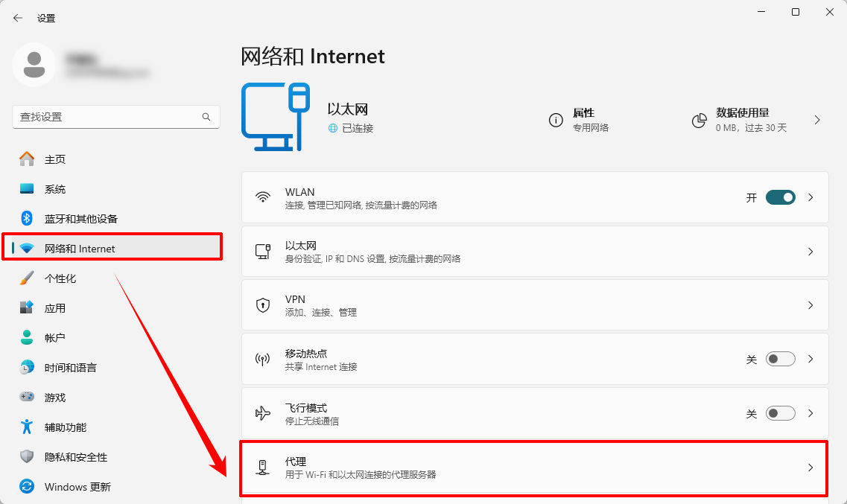Enable the 飞行模式 toggle
The height and width of the screenshot is (504, 847).
pyautogui.click(x=780, y=413)
